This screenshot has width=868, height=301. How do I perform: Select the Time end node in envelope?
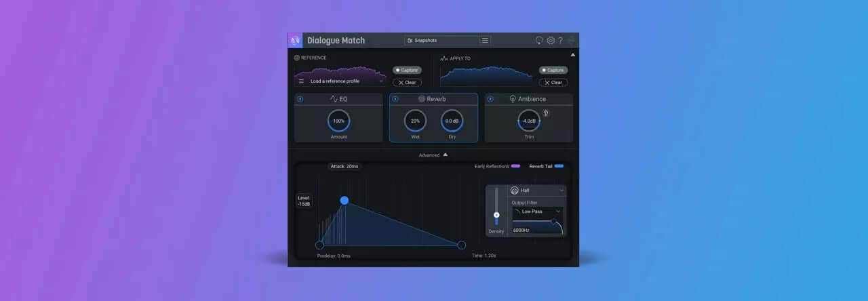(462, 245)
